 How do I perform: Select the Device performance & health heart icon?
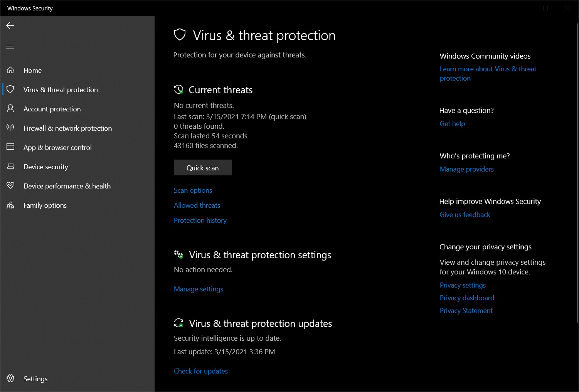click(10, 185)
